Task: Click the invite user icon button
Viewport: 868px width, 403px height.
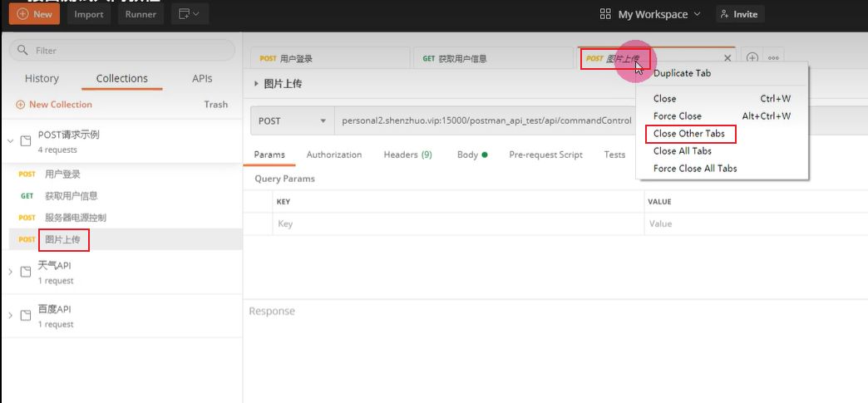Action: (739, 14)
